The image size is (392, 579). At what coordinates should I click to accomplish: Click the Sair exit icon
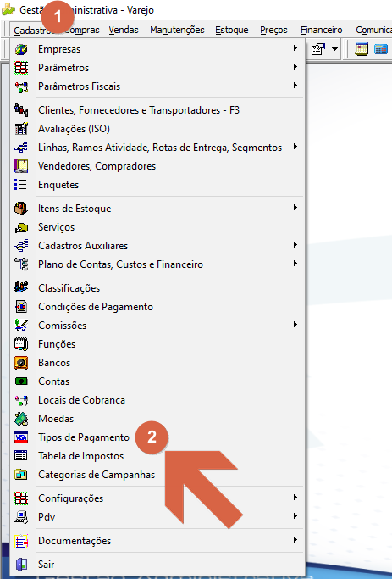click(x=21, y=565)
